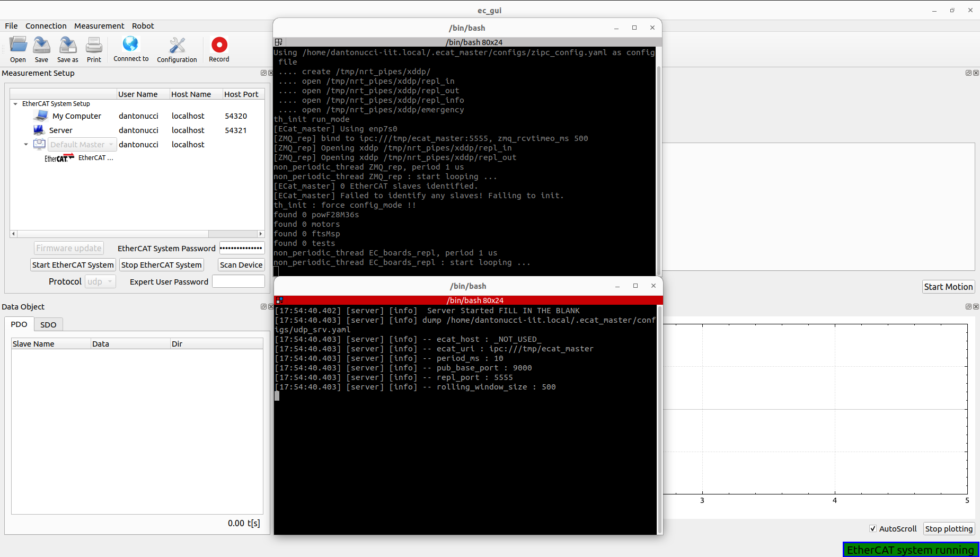The width and height of the screenshot is (980, 557).
Task: Start recording with the Record icon
Action: pos(219,45)
